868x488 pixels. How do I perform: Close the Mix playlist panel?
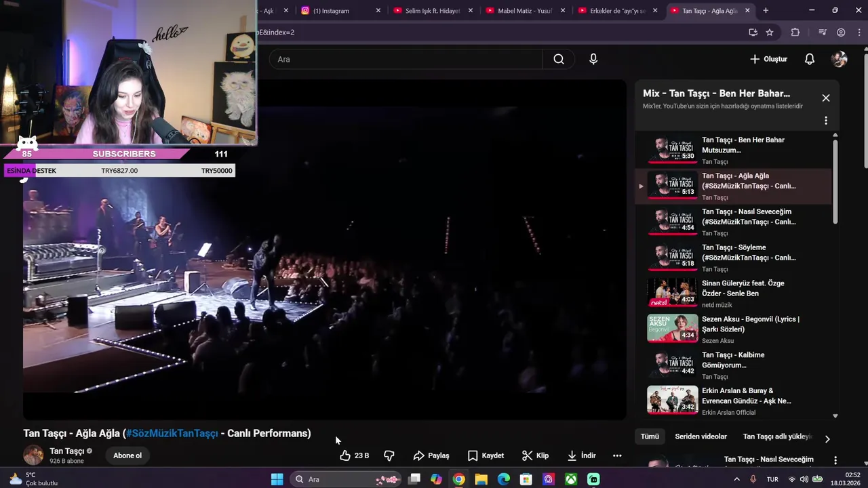pyautogui.click(x=825, y=98)
